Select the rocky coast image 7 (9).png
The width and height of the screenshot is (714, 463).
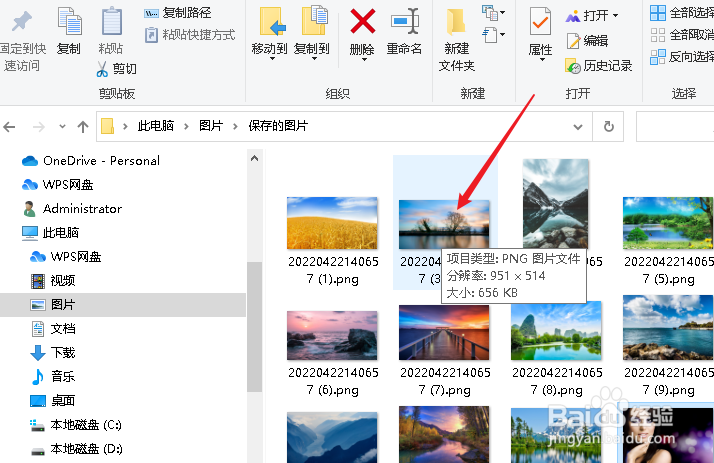click(668, 327)
